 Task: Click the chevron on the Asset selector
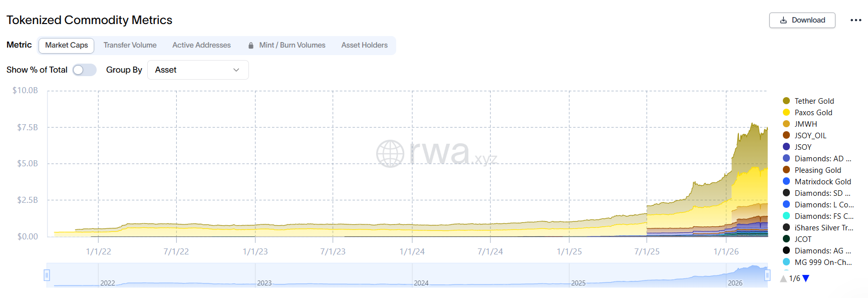pos(236,70)
